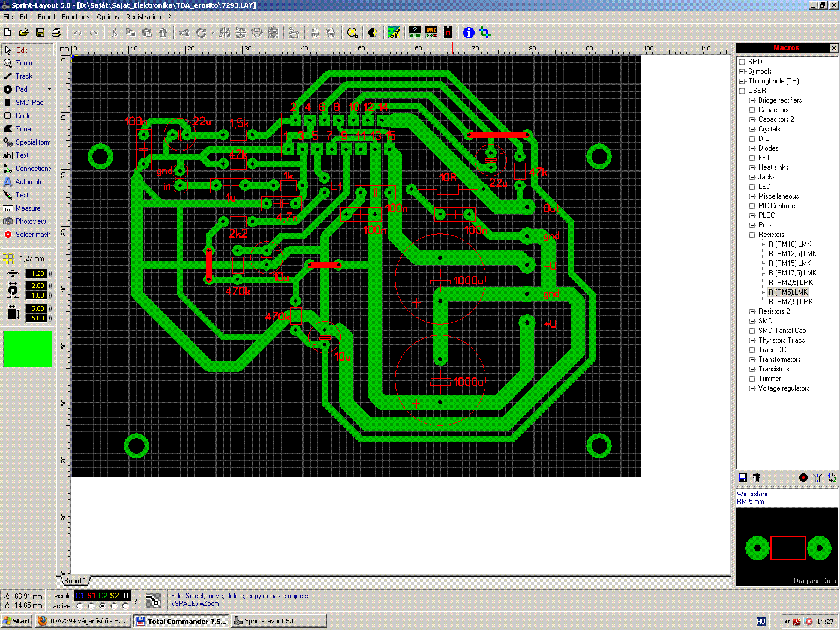
Task: Click the Rotate toolbar icon
Action: pyautogui.click(x=201, y=32)
